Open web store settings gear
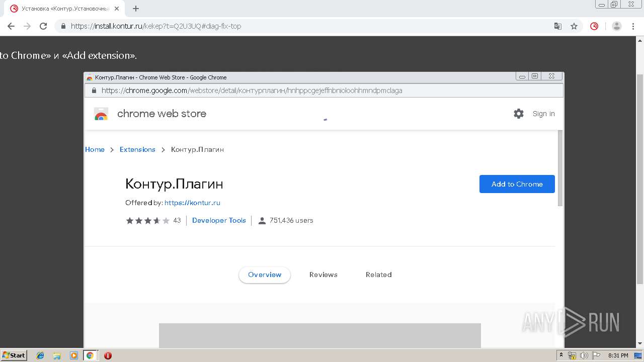Viewport: 644px width, 362px height. [519, 114]
